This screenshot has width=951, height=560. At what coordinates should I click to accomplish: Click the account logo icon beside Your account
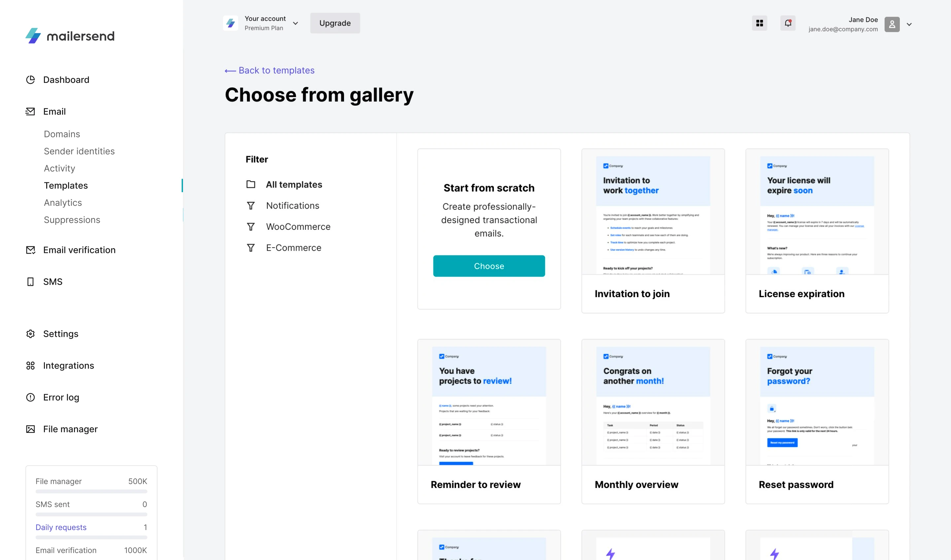pyautogui.click(x=230, y=23)
